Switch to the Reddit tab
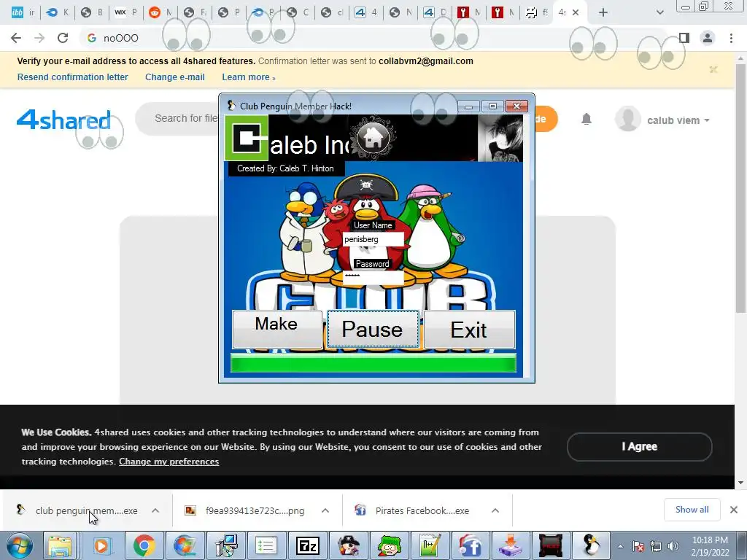The image size is (747, 560). coord(160,13)
